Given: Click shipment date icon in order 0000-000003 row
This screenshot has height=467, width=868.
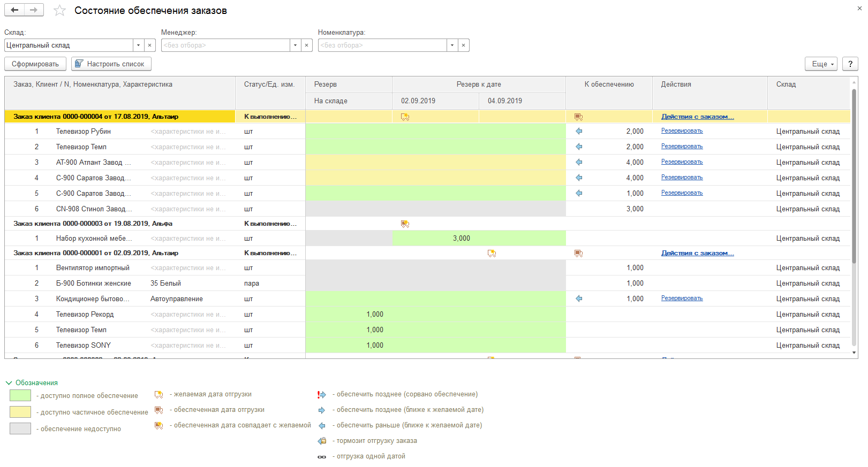Looking at the screenshot, I should pyautogui.click(x=405, y=224).
